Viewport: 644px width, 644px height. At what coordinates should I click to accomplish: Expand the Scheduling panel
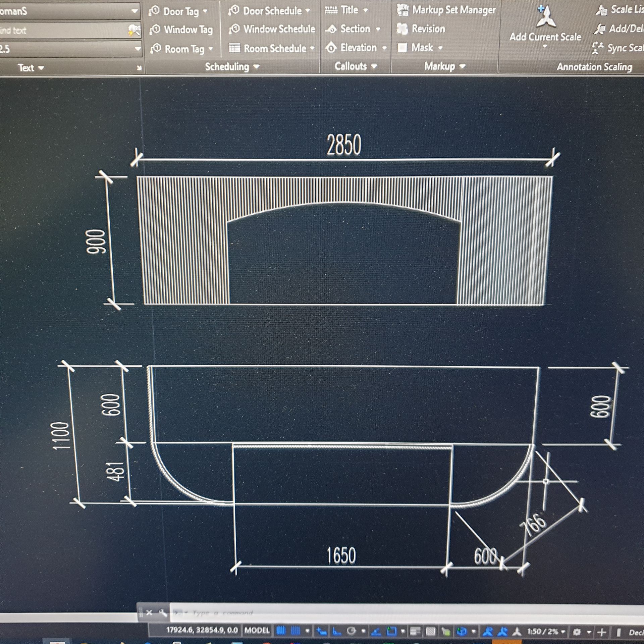pos(232,67)
